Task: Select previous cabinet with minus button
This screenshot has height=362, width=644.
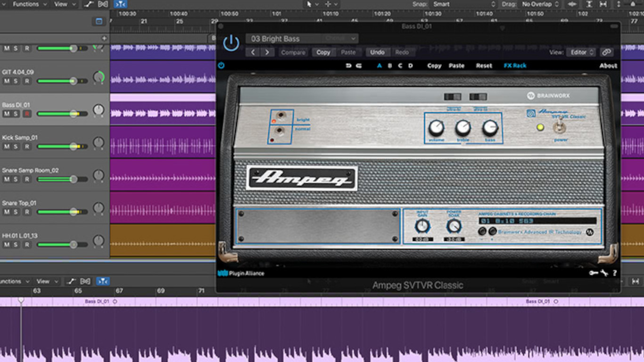Action: pos(482,231)
